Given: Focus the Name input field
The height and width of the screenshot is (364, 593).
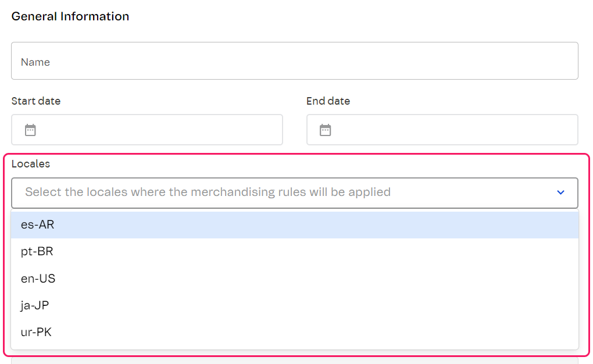Looking at the screenshot, I should 294,61.
